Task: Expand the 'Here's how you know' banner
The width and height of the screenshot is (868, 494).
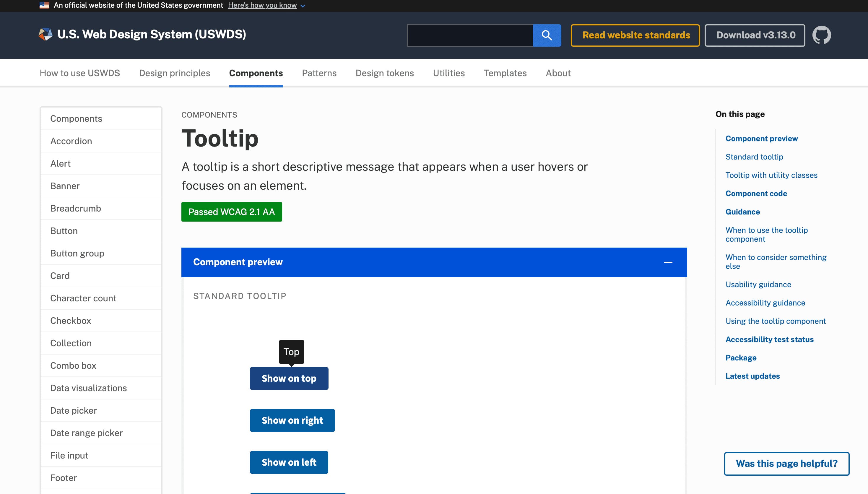Action: pyautogui.click(x=262, y=5)
